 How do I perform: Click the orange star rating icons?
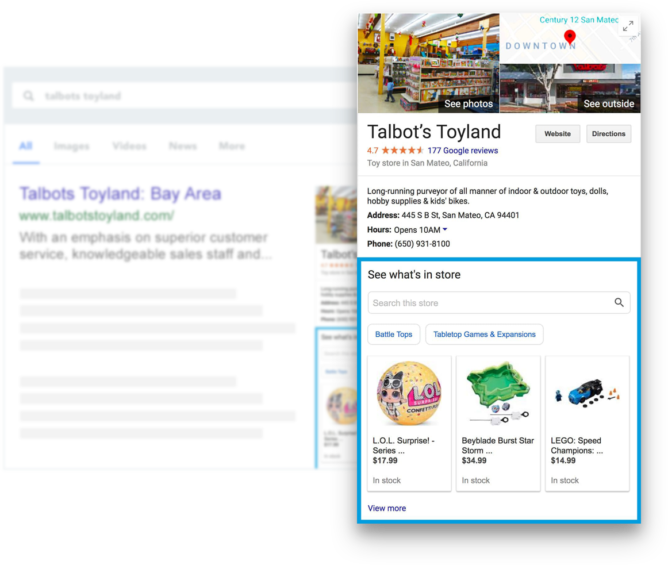402,150
